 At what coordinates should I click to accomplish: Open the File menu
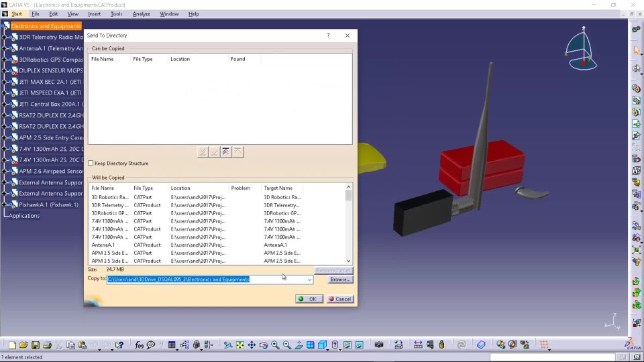[36, 14]
